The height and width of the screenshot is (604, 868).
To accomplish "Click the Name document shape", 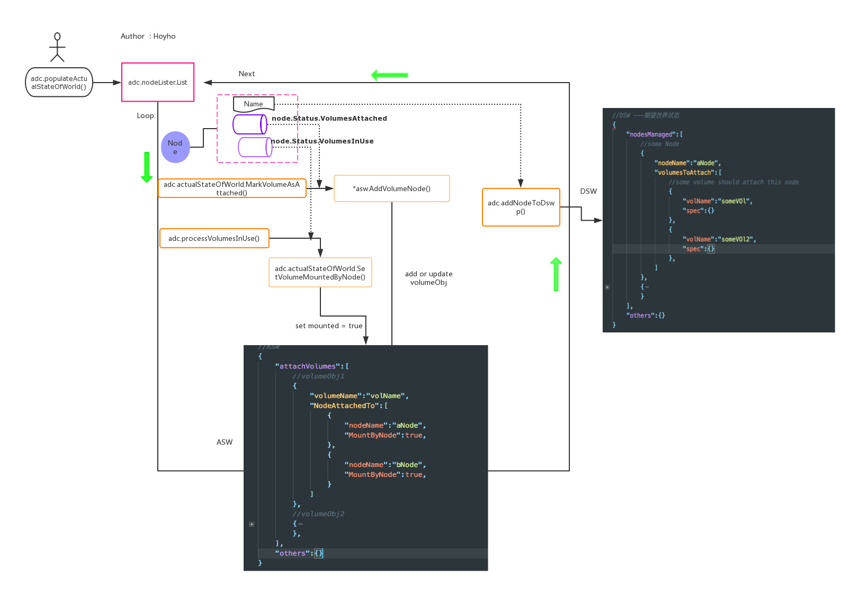I will pyautogui.click(x=254, y=104).
